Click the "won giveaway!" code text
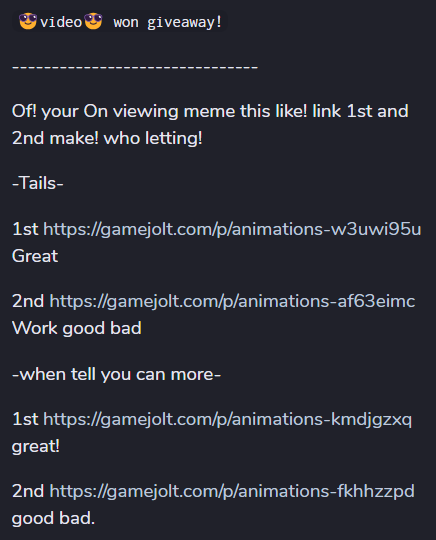The width and height of the screenshot is (436, 540). [x=168, y=23]
